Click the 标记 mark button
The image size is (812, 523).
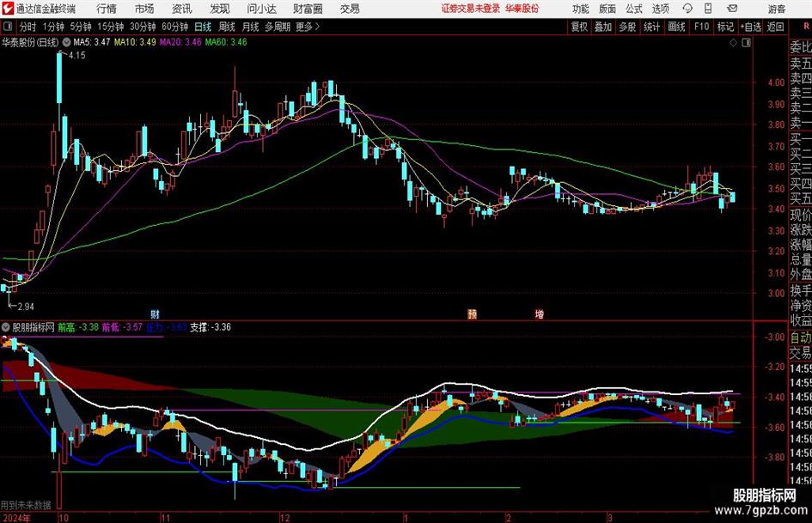click(725, 27)
